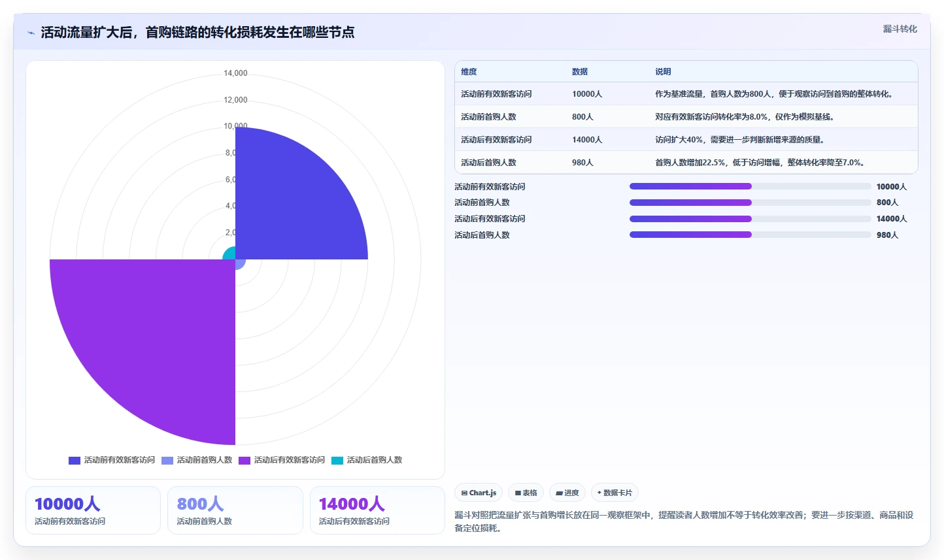This screenshot has width=944, height=560.
Task: Click the description mentioning 转化率降至7.0%
Action: click(x=762, y=163)
